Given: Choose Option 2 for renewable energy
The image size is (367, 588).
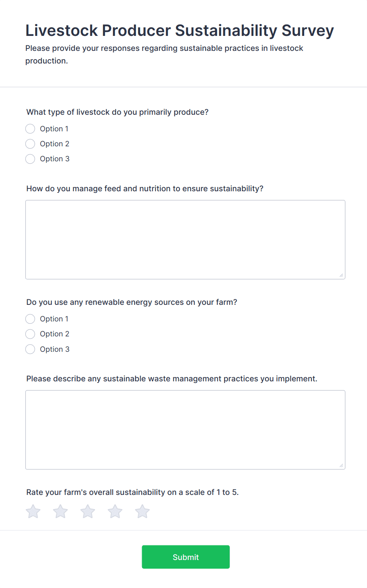Looking at the screenshot, I should 30,334.
